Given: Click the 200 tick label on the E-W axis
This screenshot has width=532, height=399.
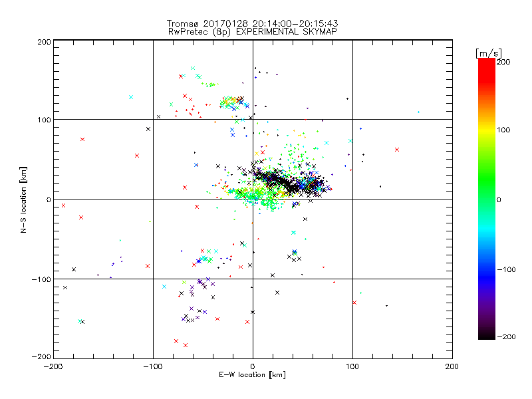Looking at the screenshot, I should tap(452, 366).
